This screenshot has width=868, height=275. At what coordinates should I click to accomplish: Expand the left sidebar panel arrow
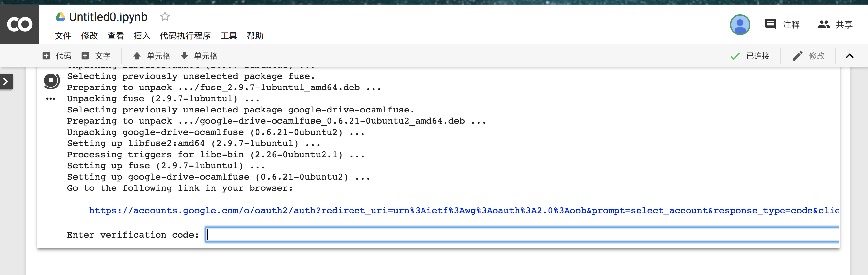coord(6,82)
